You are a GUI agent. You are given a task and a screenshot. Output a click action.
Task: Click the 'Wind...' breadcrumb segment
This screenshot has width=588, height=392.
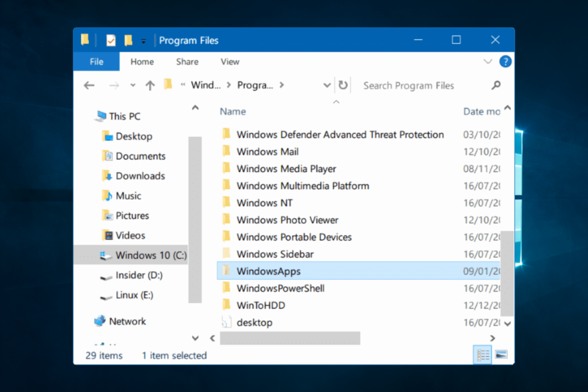(206, 85)
